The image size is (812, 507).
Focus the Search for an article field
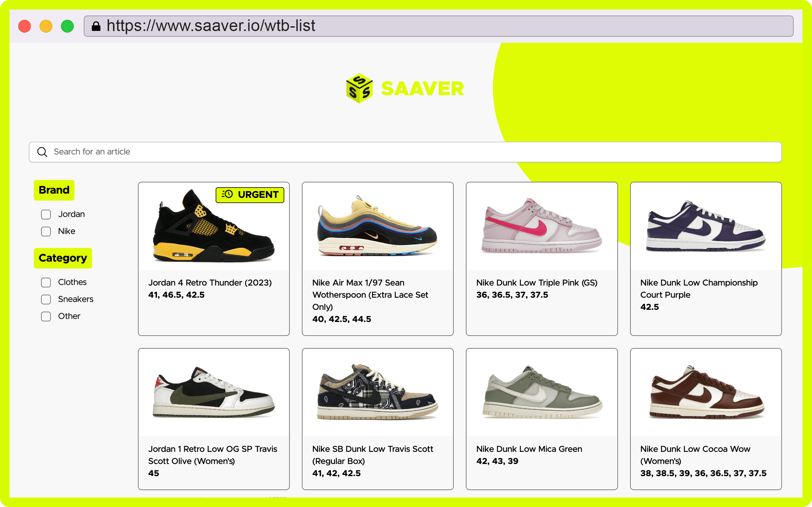coord(405,152)
